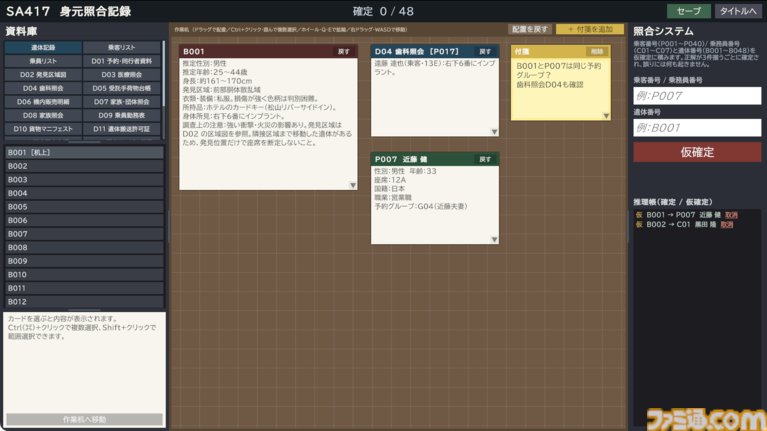Viewport: 767px width, 431px height.
Task: Expand the yellow 付箋 note arrow
Action: click(606, 116)
